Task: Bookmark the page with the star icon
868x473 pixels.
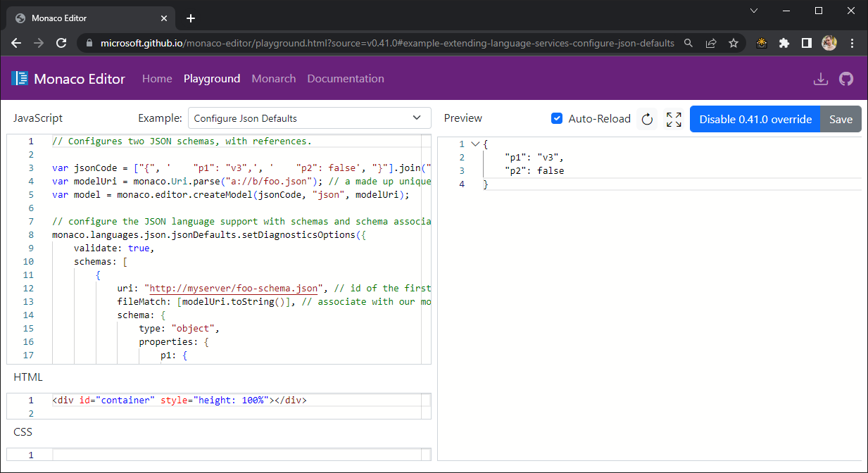Action: (734, 43)
